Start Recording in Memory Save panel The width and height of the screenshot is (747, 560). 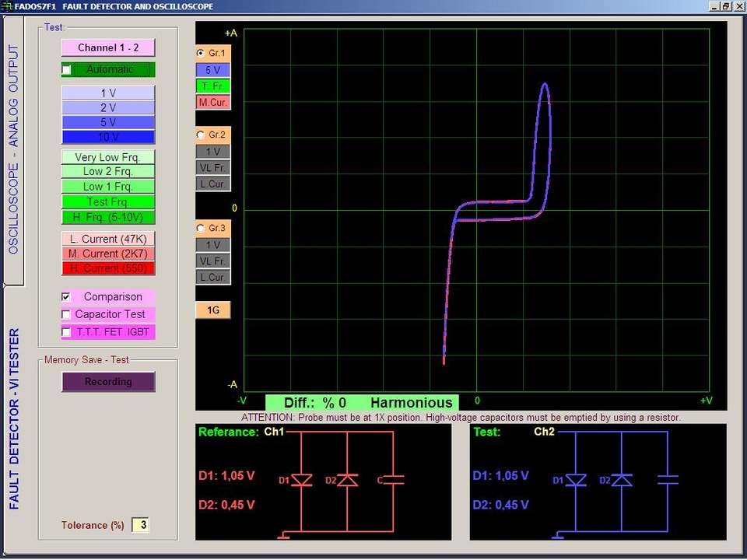(108, 382)
